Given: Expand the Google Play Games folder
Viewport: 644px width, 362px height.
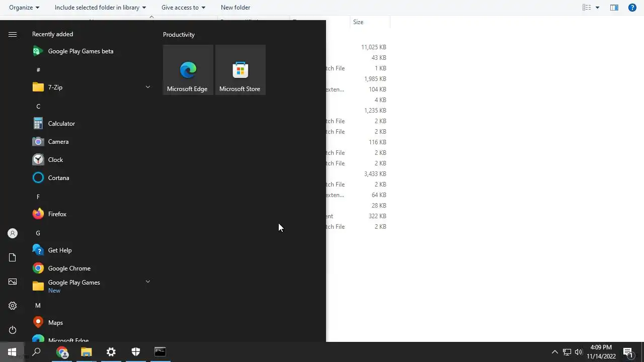Looking at the screenshot, I should 148,282.
